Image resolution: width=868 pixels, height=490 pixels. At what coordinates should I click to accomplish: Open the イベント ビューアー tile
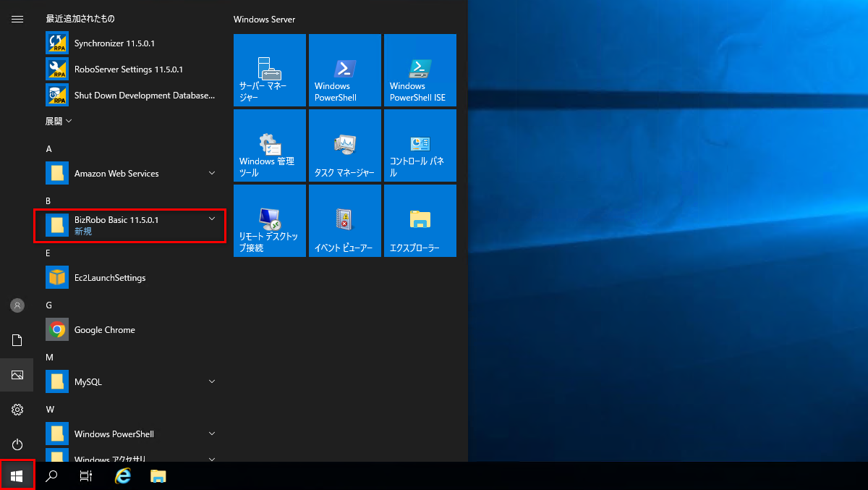345,221
